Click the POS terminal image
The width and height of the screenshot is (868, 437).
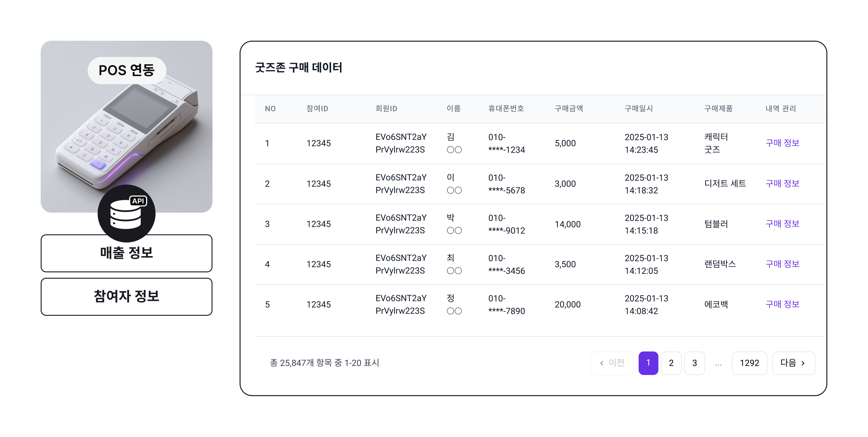126,135
